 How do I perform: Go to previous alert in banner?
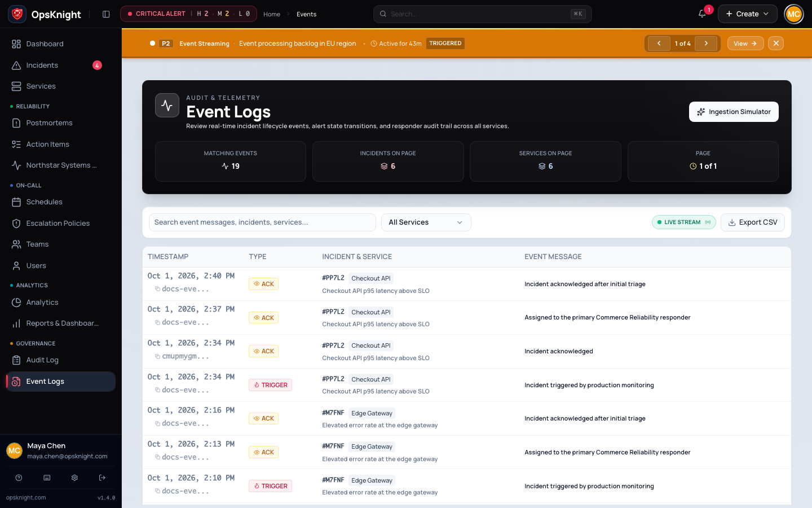click(659, 43)
